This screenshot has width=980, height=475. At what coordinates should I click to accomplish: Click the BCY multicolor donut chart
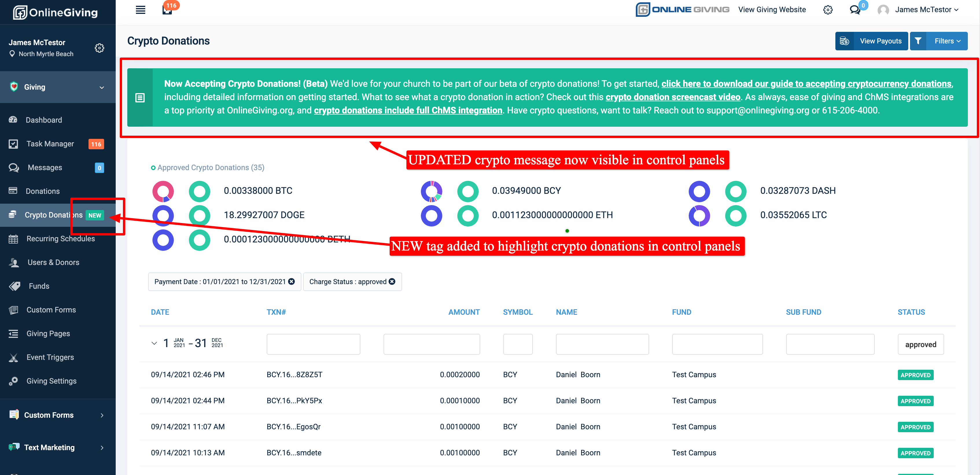coord(431,191)
